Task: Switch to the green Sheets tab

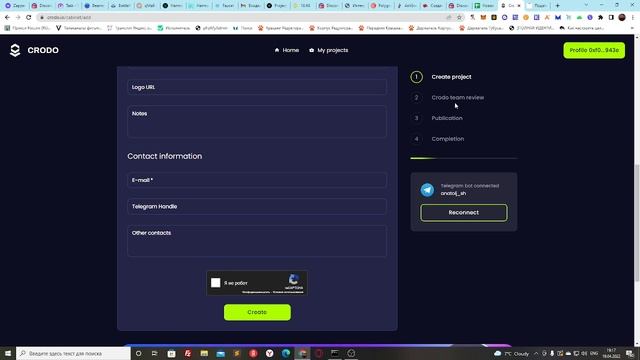Action: [485, 5]
